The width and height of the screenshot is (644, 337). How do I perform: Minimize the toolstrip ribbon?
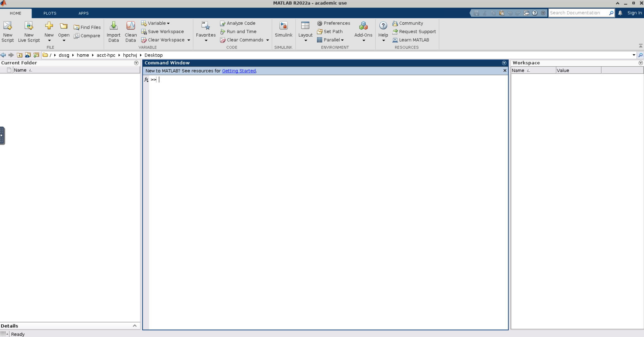pos(641,46)
